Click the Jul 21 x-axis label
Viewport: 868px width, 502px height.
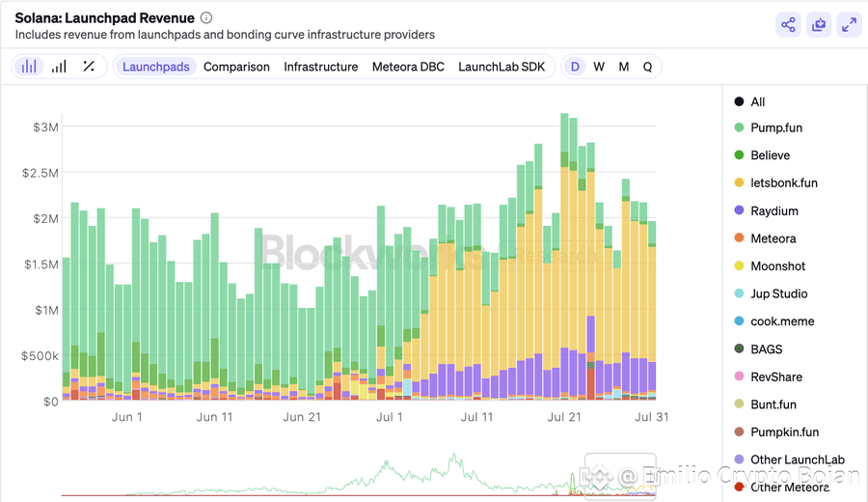click(564, 417)
